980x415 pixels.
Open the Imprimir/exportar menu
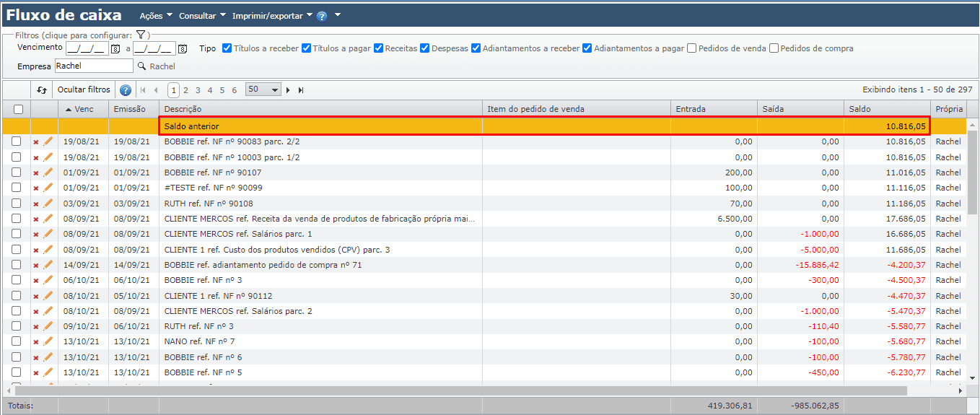pyautogui.click(x=272, y=16)
